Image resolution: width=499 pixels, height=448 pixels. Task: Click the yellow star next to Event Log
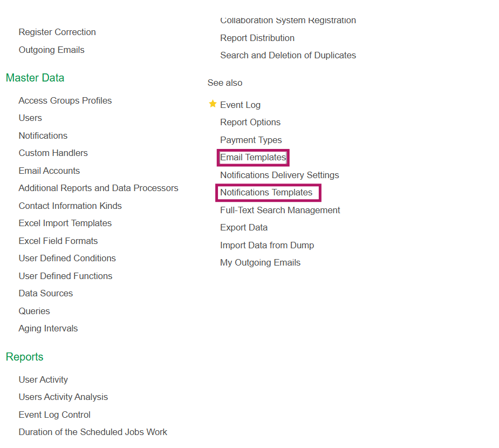(213, 104)
